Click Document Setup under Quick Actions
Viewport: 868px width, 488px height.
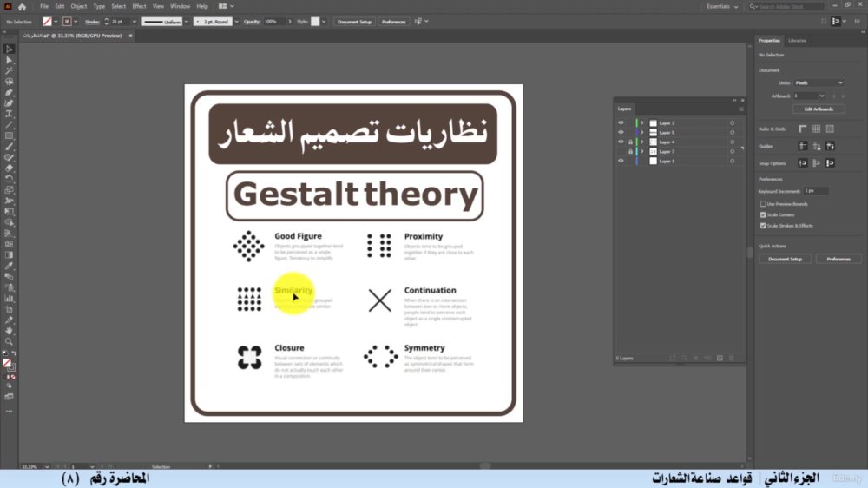click(785, 260)
